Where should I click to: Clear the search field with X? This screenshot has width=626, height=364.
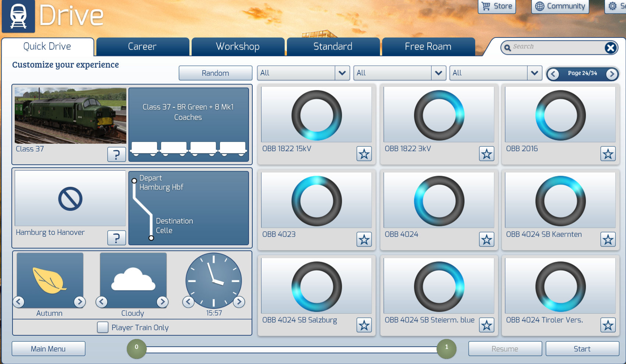pos(611,47)
